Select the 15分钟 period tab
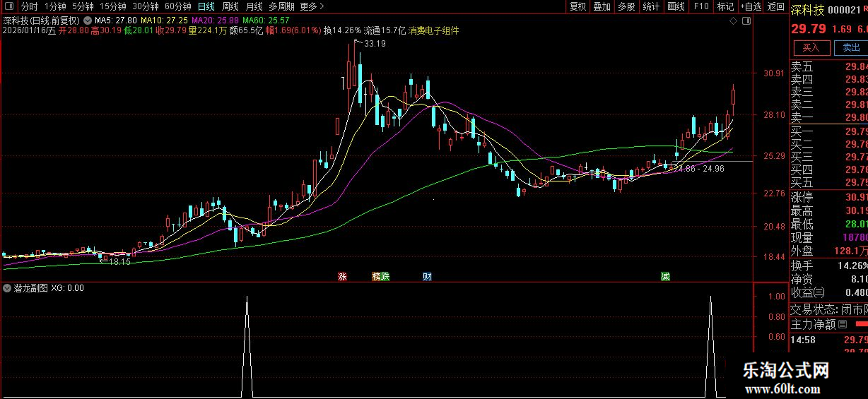This screenshot has width=868, height=399. pos(113,6)
